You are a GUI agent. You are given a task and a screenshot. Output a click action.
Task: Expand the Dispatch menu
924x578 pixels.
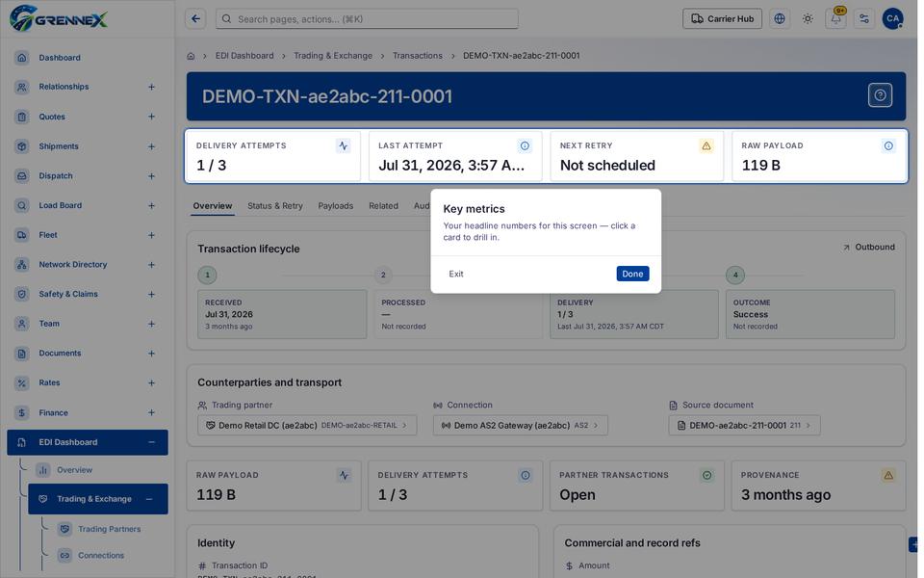[151, 175]
